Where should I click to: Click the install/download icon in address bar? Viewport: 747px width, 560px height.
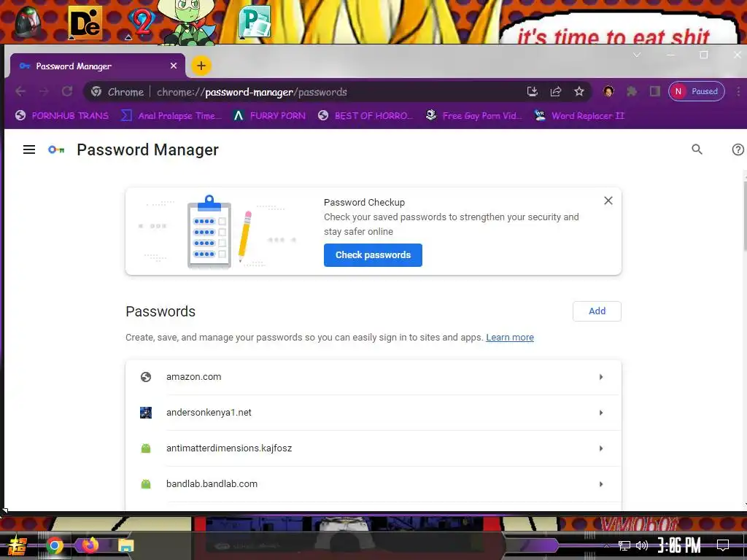point(532,91)
